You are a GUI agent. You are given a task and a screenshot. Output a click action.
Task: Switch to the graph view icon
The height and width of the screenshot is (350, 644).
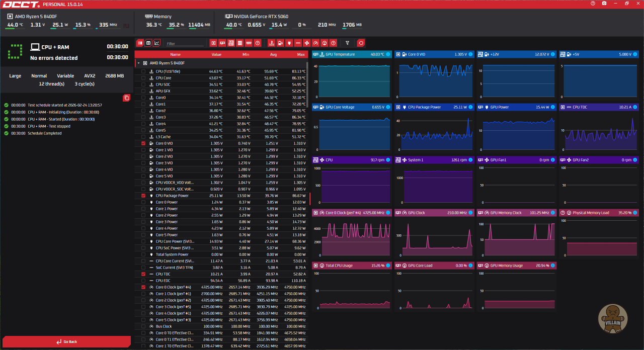(x=157, y=43)
